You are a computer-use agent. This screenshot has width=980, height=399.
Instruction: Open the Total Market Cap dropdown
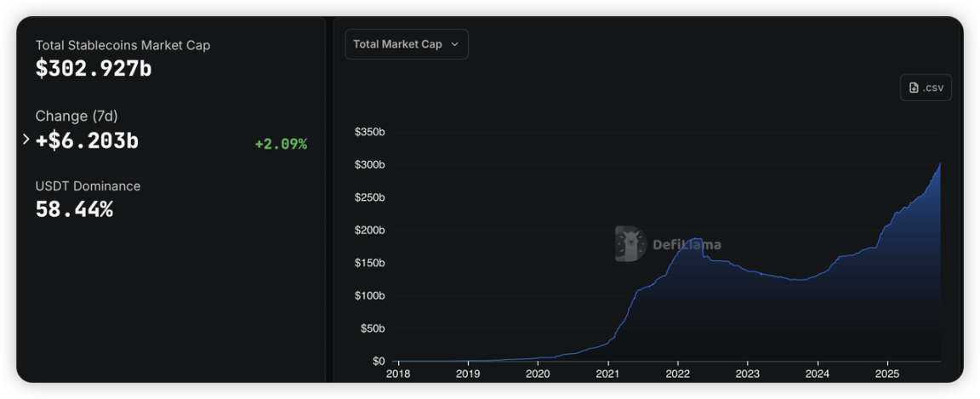[406, 44]
